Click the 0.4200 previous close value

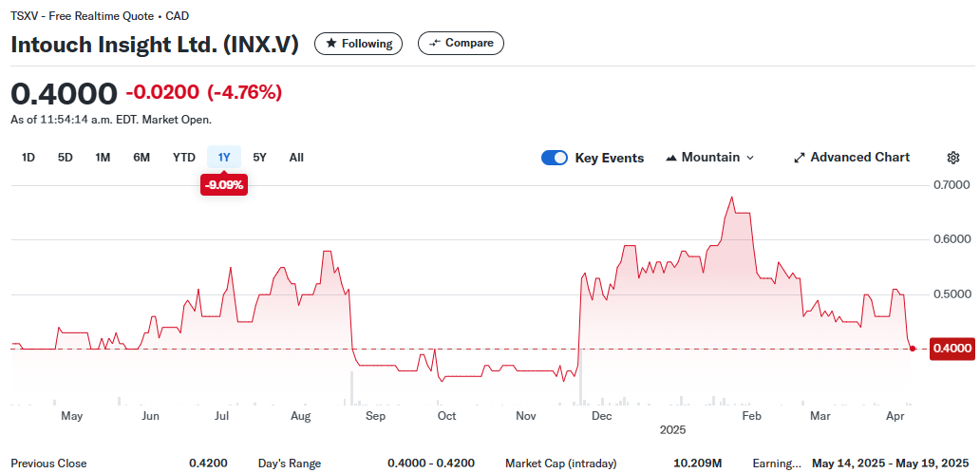point(208,464)
